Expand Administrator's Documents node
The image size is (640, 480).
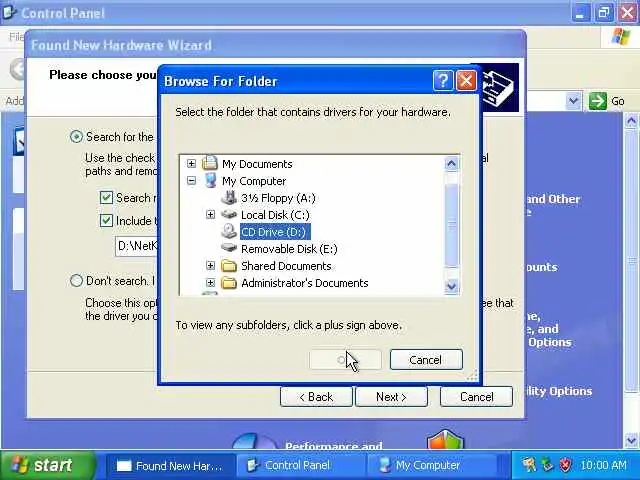tap(210, 282)
